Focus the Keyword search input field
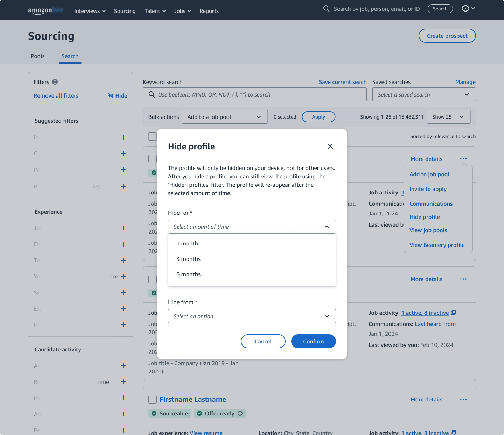 tap(255, 94)
